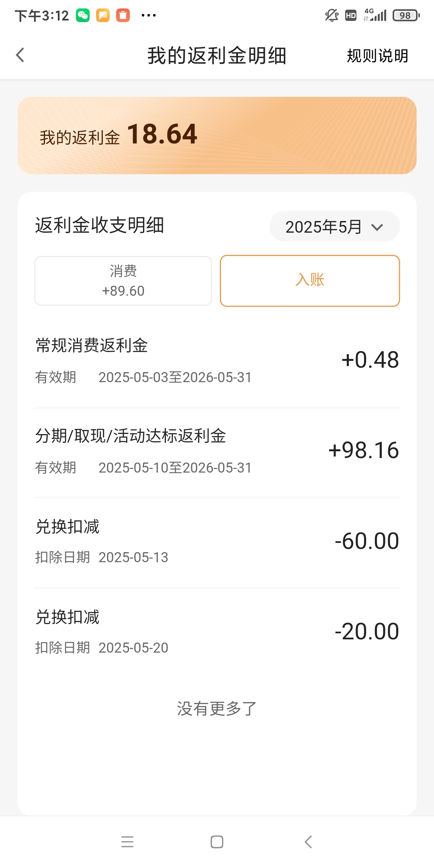
Task: Open 规则说明 rules explanation
Action: click(377, 56)
